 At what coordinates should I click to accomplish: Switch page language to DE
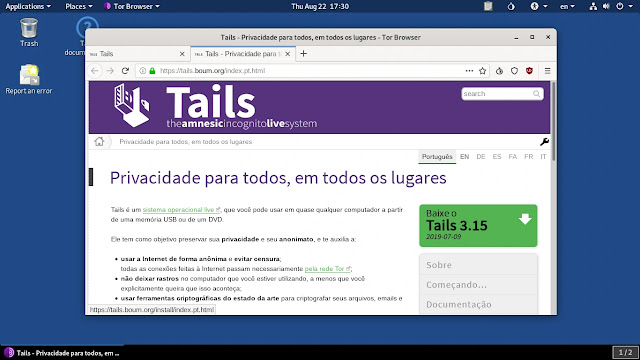[481, 157]
